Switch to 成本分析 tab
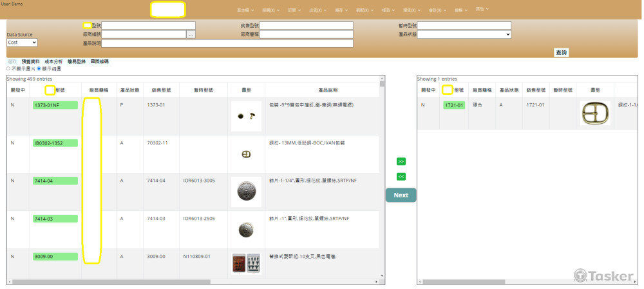644x289 pixels. click(53, 61)
